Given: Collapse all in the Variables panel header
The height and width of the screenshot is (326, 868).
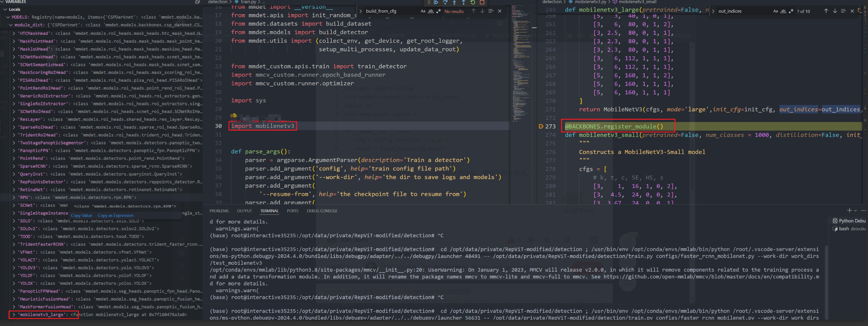Looking at the screenshot, I should 197,2.
